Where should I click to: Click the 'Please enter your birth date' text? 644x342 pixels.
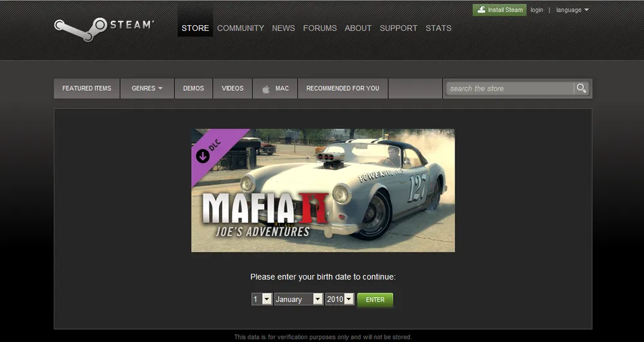coord(323,277)
